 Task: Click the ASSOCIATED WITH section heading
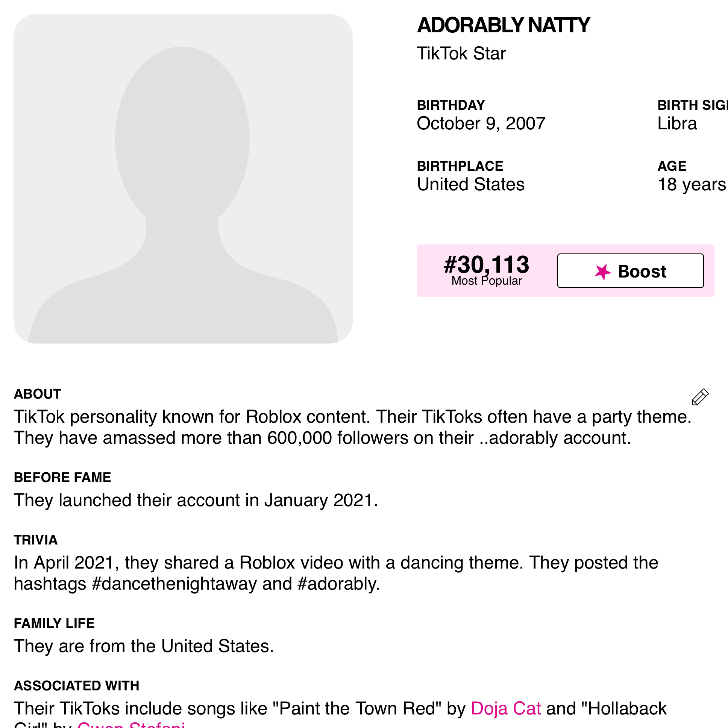[76, 686]
